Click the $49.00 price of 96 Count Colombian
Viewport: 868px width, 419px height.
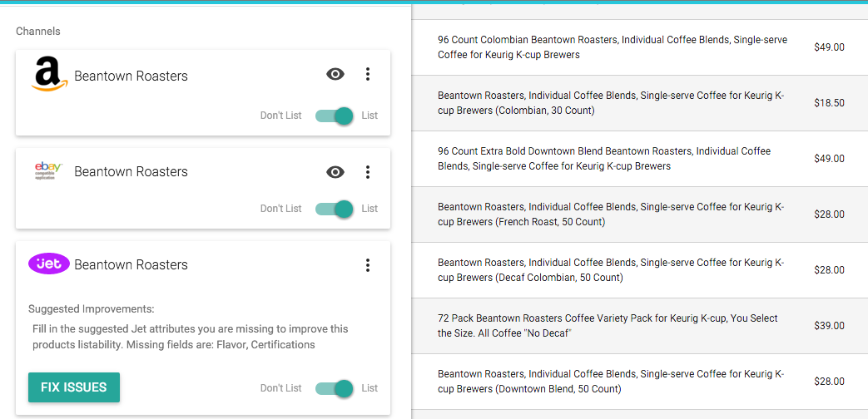(829, 47)
